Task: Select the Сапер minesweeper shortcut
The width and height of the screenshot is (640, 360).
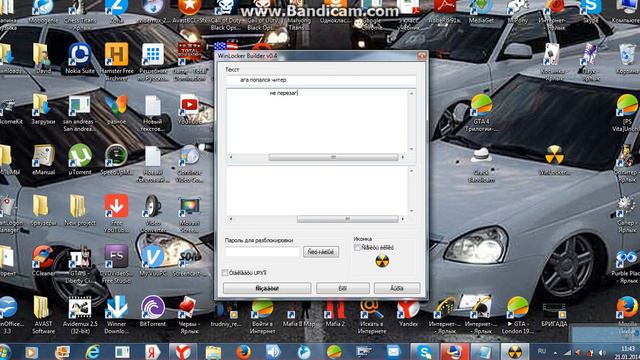Action: [626, 214]
